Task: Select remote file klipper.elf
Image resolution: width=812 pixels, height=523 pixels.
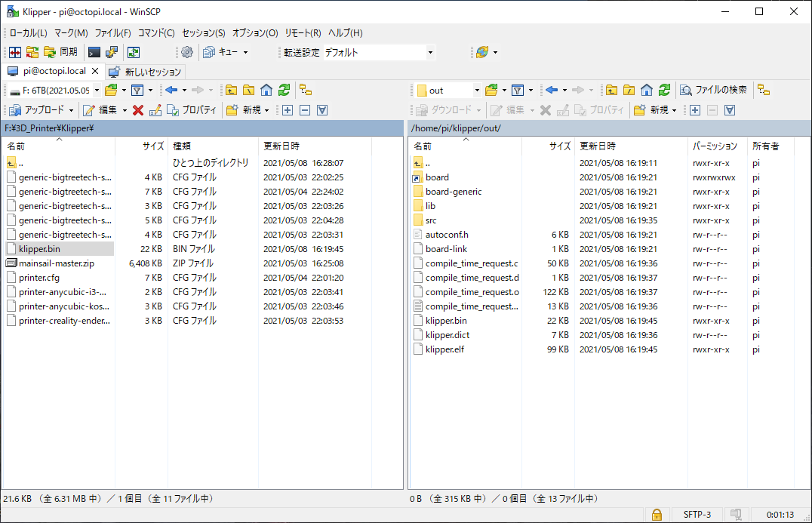Action: coord(444,349)
